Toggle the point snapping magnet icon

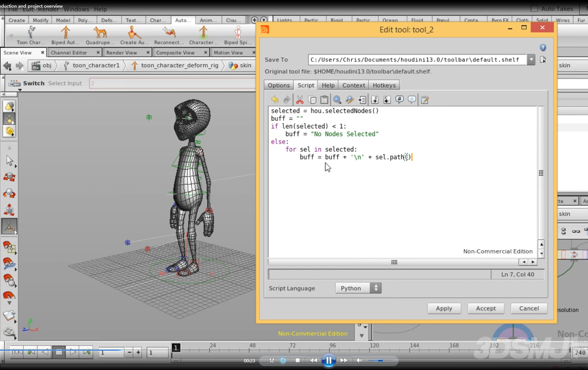pyautogui.click(x=9, y=280)
